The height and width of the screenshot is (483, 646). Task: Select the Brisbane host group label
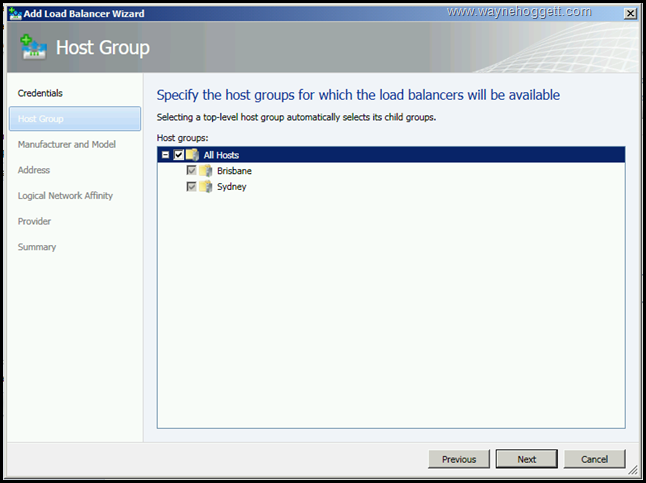pos(234,171)
